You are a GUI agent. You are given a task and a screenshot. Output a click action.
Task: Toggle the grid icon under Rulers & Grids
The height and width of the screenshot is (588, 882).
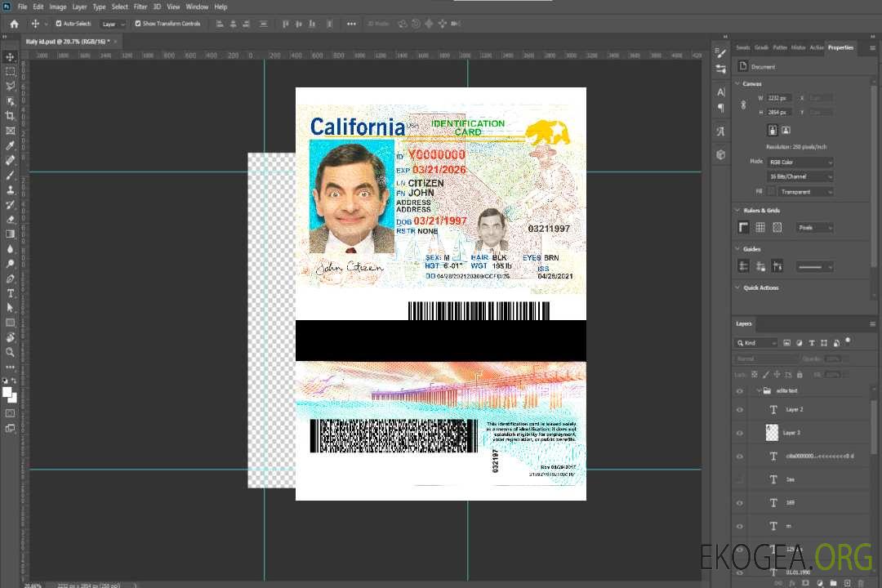(760, 227)
